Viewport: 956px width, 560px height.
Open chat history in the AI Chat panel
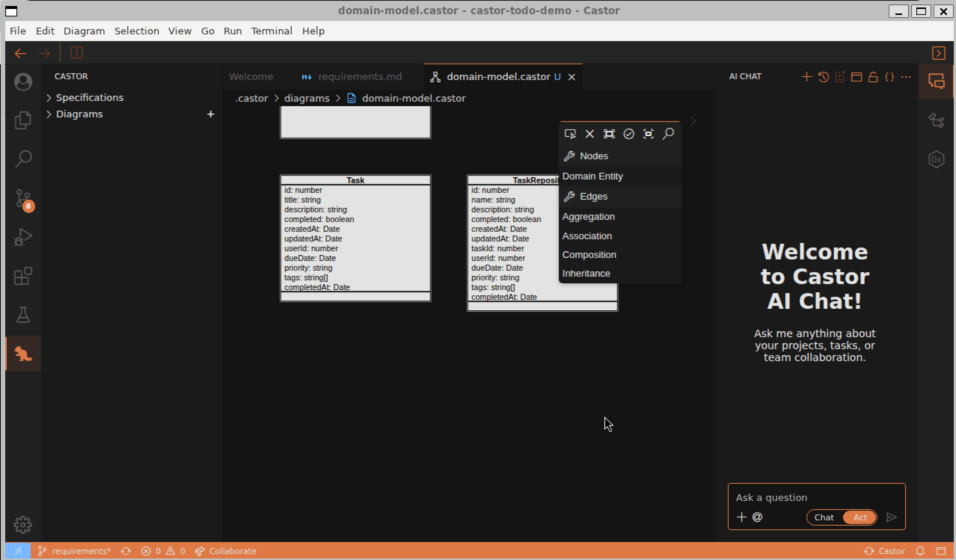click(x=823, y=77)
